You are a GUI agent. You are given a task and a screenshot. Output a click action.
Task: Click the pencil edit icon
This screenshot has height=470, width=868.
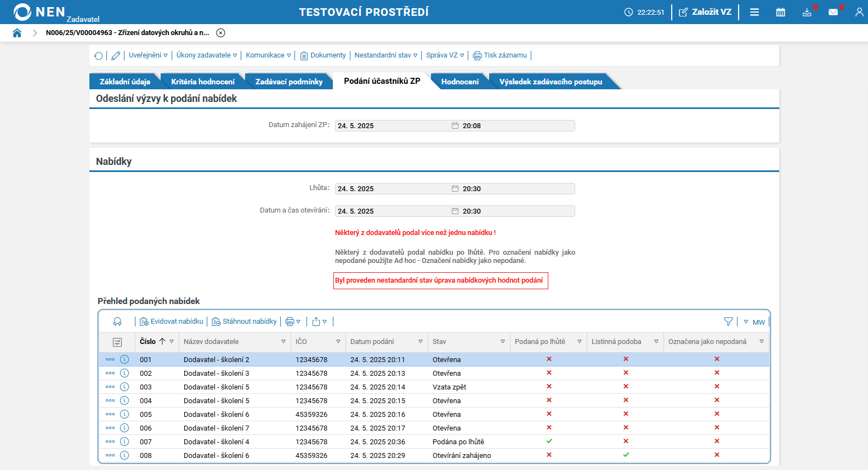[x=116, y=56]
